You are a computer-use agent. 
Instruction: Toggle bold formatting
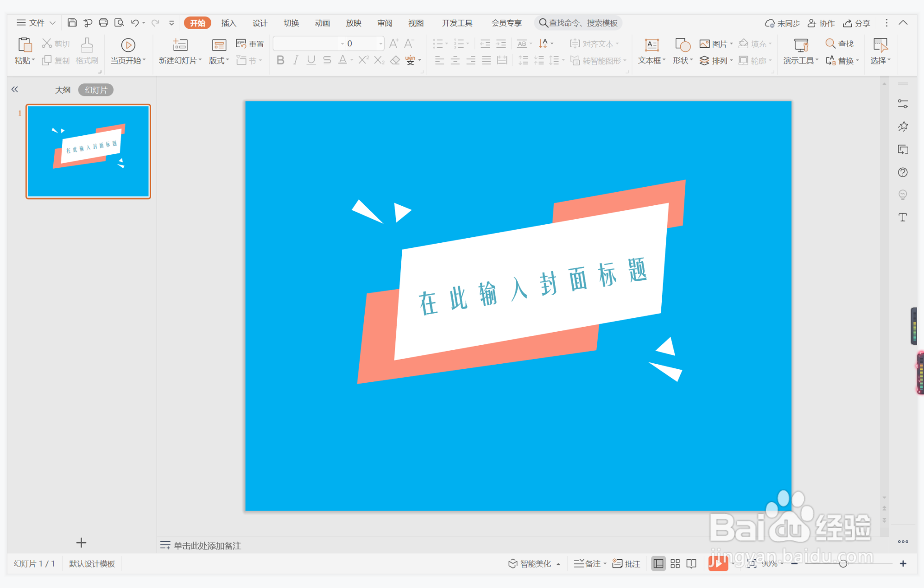(x=280, y=60)
